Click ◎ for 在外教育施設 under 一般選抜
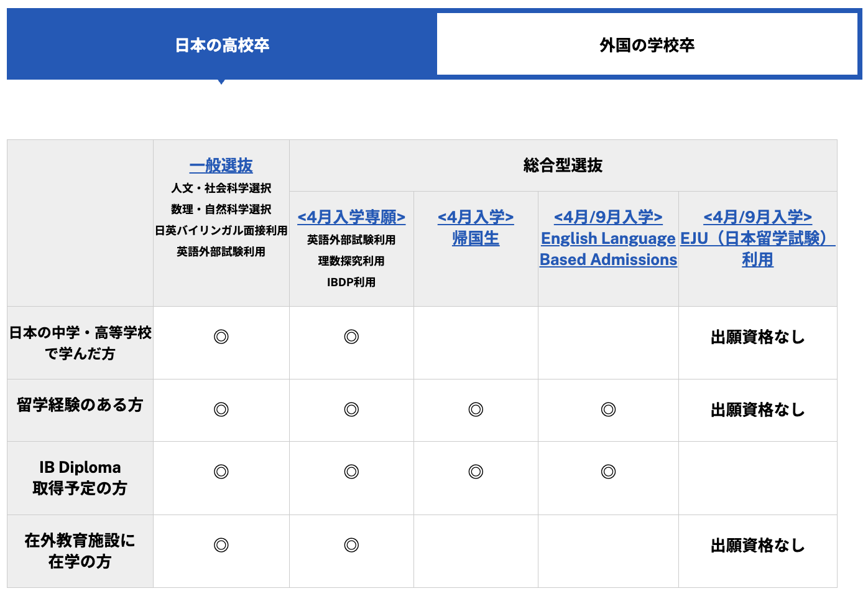 tap(221, 545)
